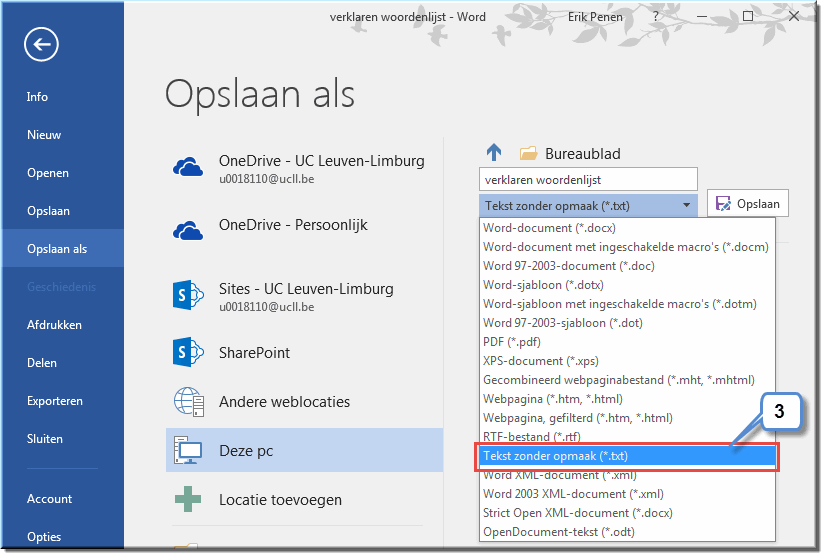Open the Exporteren tab
The image size is (825, 557).
click(55, 400)
